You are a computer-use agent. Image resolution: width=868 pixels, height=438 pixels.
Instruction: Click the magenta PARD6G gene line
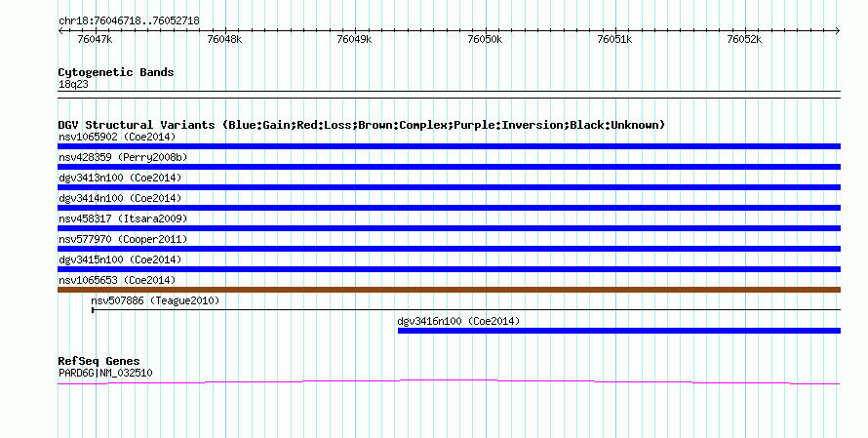[449, 382]
